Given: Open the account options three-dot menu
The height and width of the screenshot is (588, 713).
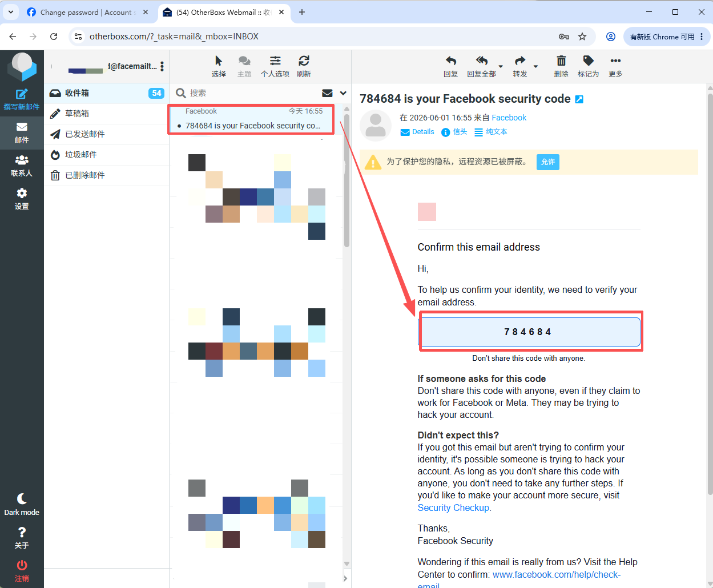Looking at the screenshot, I should (x=162, y=66).
